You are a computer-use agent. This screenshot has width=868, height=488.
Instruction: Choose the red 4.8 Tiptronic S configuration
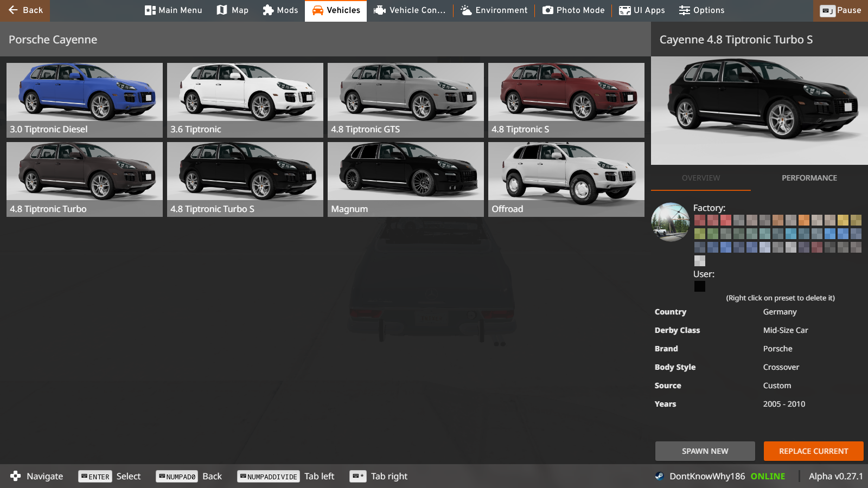[x=566, y=100]
